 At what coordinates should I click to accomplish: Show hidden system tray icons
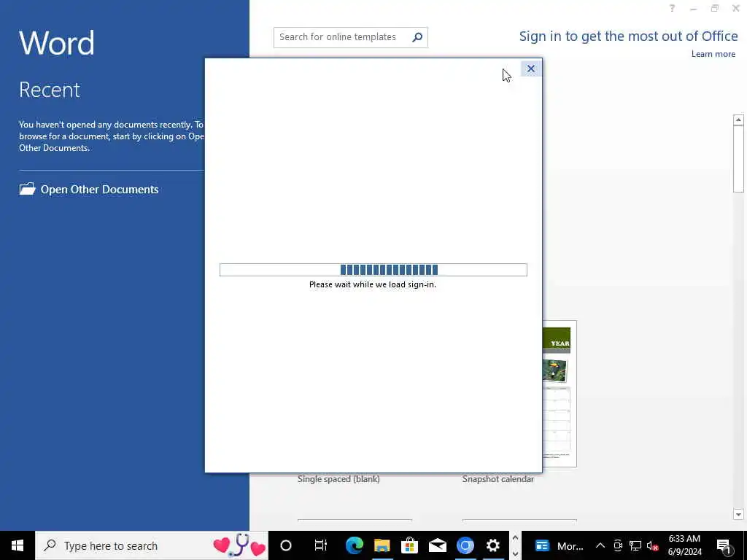(600, 545)
